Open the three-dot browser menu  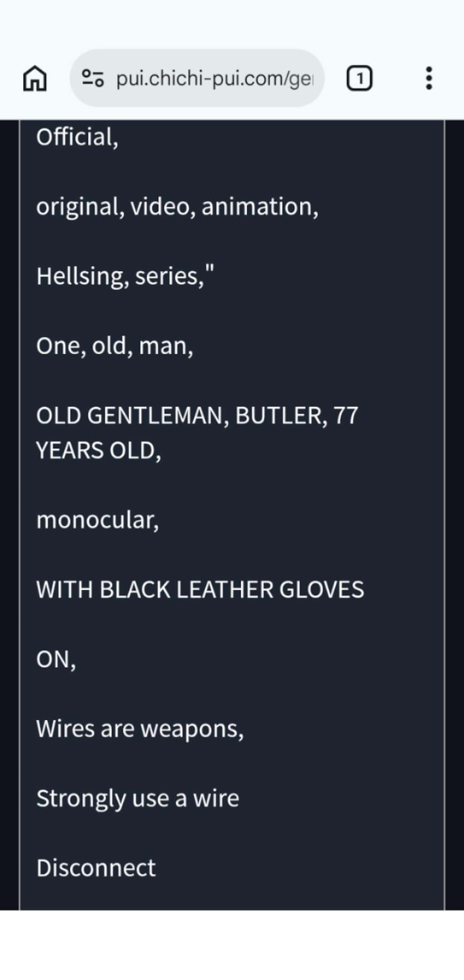(x=429, y=78)
